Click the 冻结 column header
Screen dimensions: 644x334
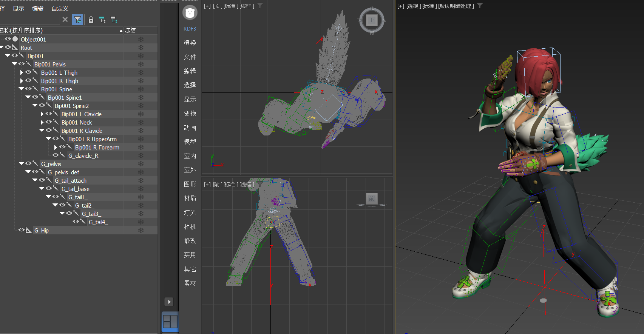(130, 30)
